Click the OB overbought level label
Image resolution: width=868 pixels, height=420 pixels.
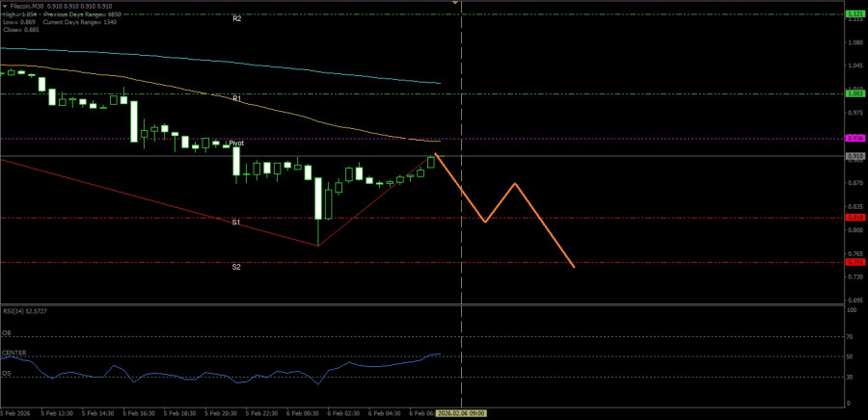pyautogui.click(x=6, y=333)
